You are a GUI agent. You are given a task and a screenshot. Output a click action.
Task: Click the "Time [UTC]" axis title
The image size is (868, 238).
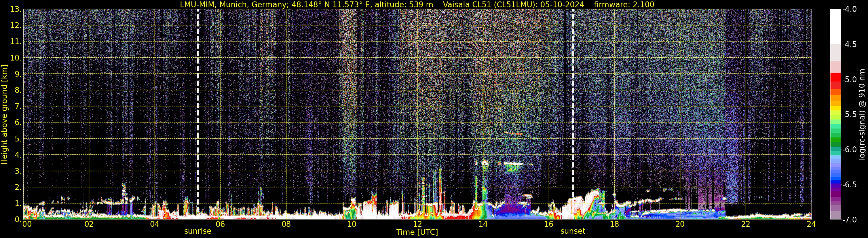tap(417, 232)
